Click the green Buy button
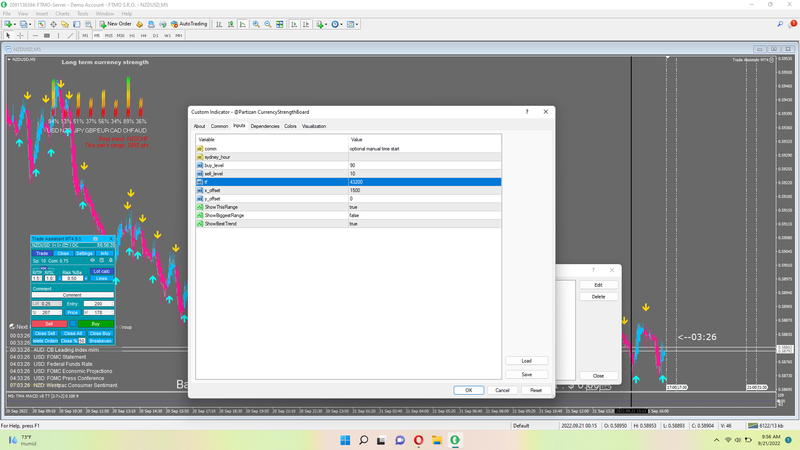Image resolution: width=800 pixels, height=450 pixels. [x=95, y=324]
